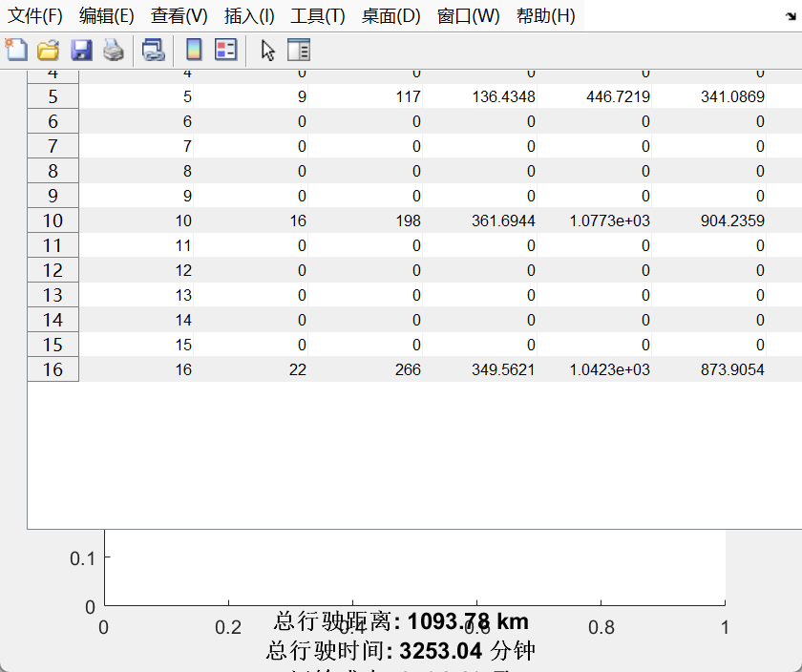802x672 pixels.
Task: Create a new figure from the toolbar
Action: 16,51
